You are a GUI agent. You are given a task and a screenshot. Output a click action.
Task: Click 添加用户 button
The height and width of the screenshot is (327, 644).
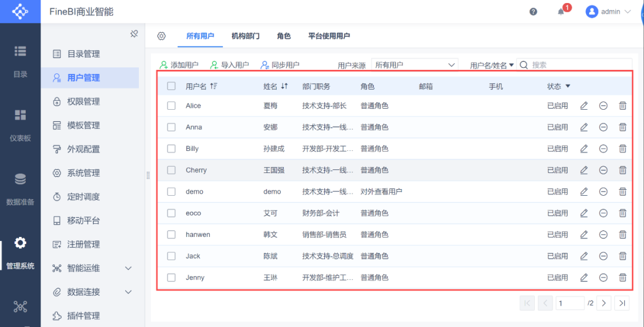click(179, 65)
